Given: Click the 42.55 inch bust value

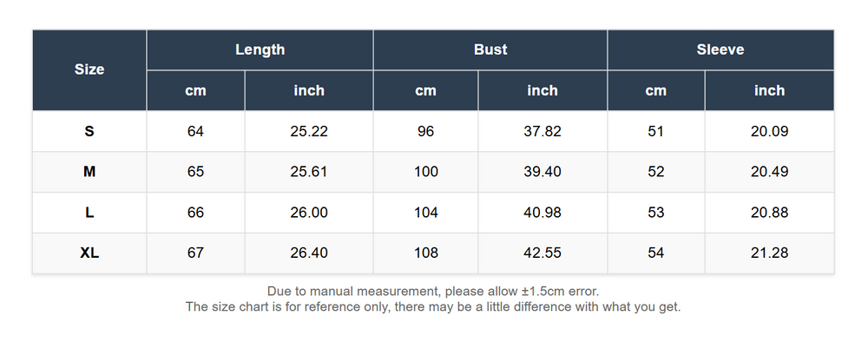Looking at the screenshot, I should click(x=542, y=253).
